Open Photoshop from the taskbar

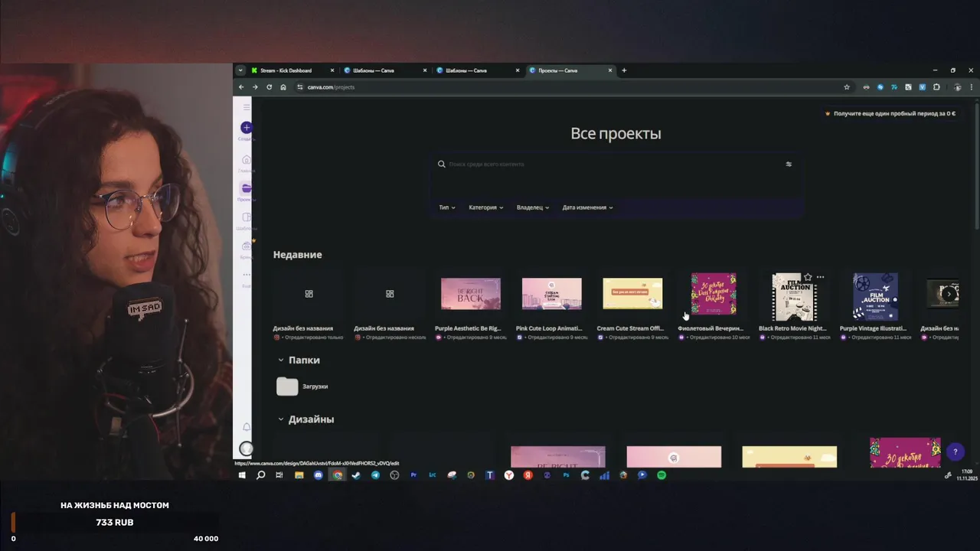tap(566, 475)
